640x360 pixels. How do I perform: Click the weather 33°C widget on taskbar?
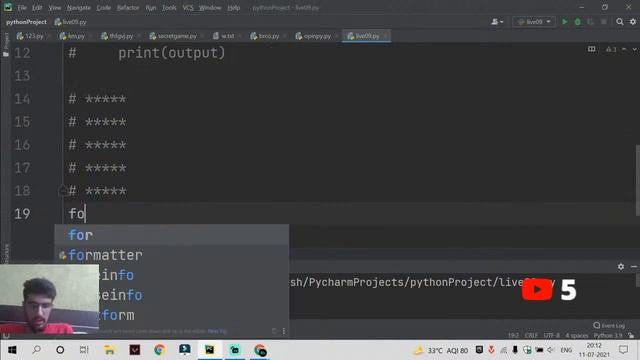(440, 350)
